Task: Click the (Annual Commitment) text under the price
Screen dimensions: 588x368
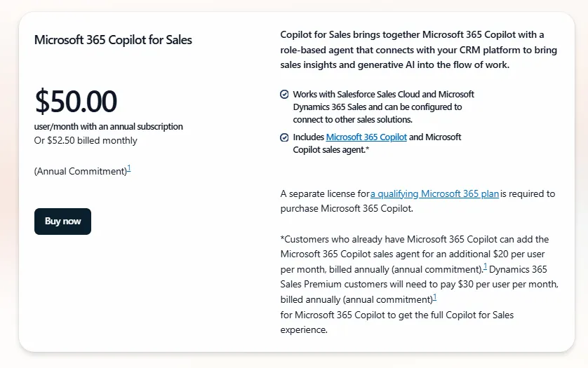Action: pyautogui.click(x=80, y=172)
